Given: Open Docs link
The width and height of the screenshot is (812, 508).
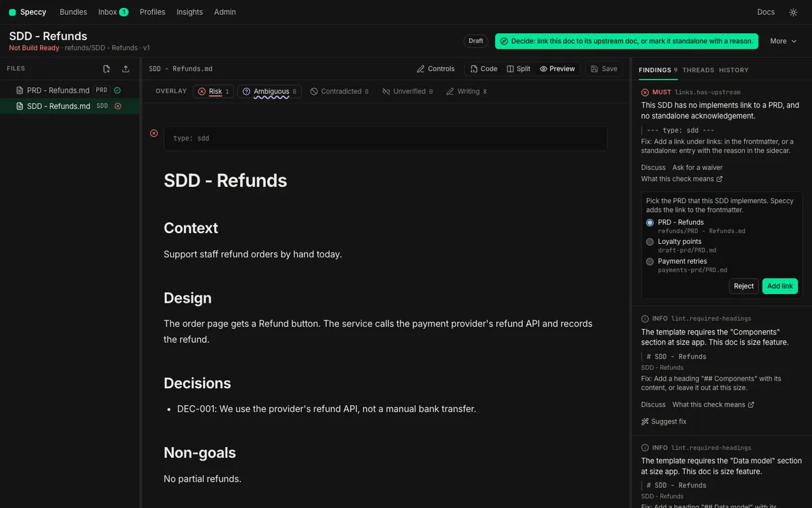Looking at the screenshot, I should click(x=766, y=12).
